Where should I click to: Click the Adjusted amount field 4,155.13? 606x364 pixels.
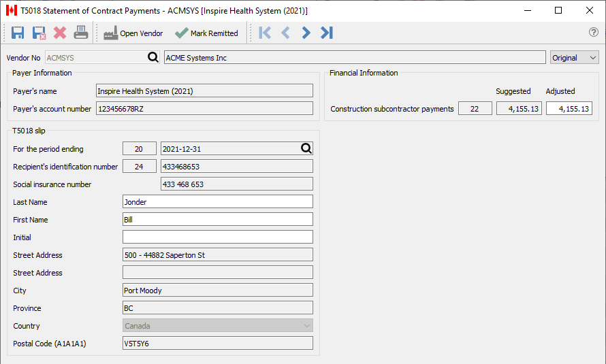(569, 108)
